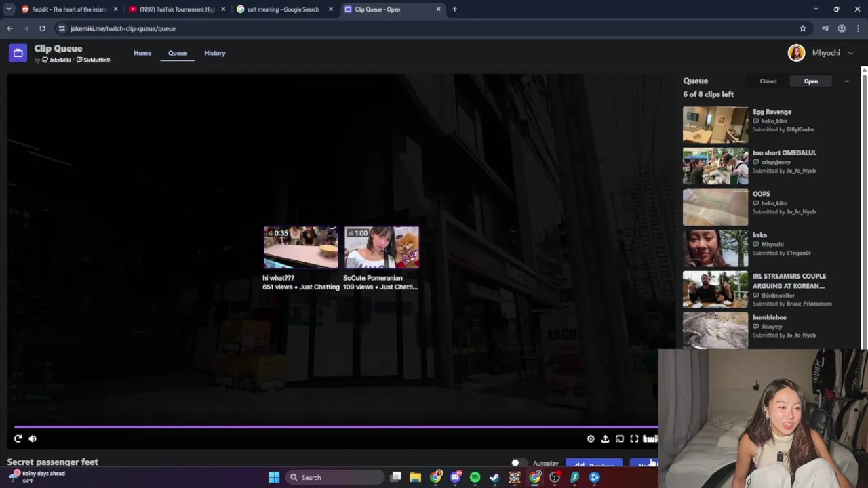
Task: Close the Clip Queue browser tab
Action: point(438,9)
